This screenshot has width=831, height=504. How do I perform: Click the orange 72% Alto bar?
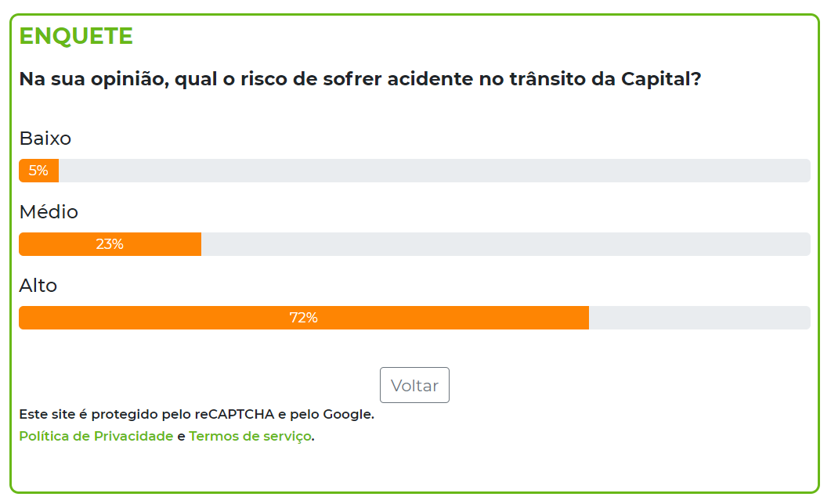[304, 318]
